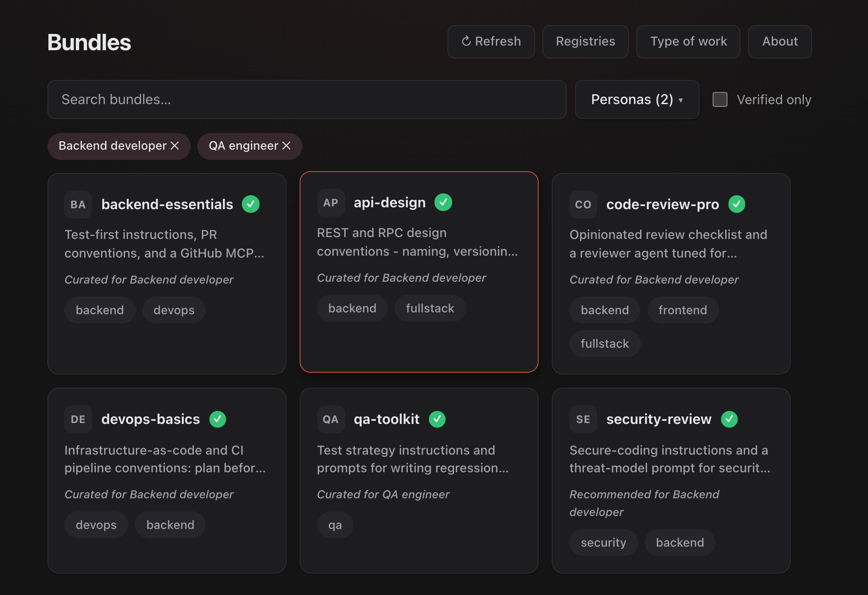Select the backend tag on security-review

680,542
